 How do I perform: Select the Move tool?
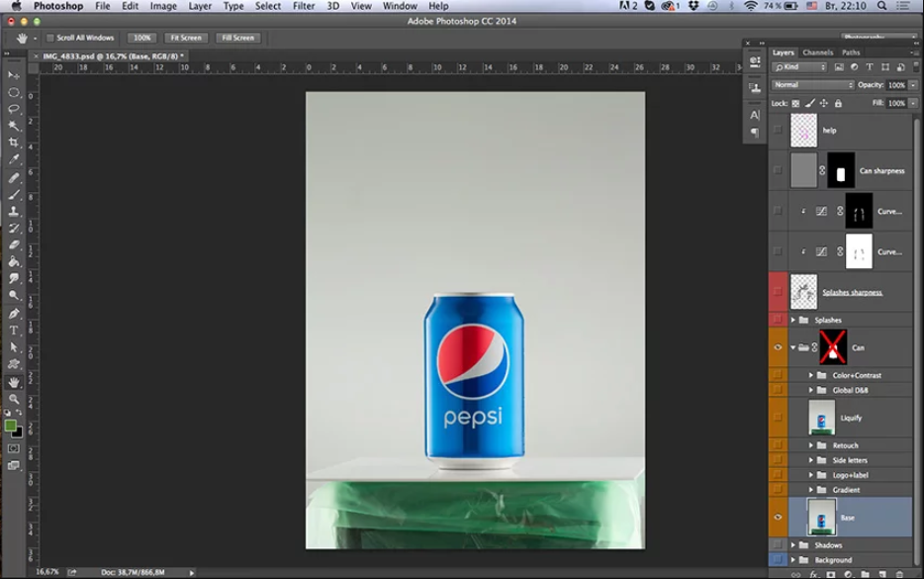[x=14, y=75]
